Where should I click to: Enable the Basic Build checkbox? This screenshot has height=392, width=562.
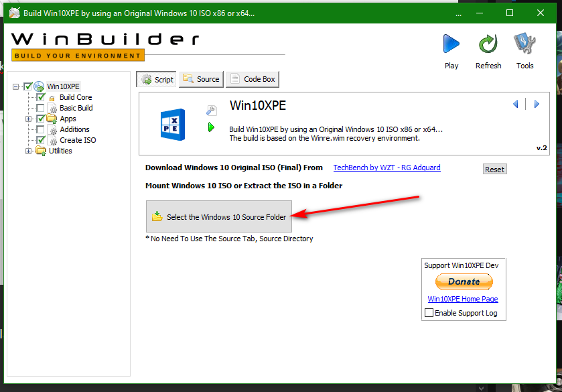pos(40,108)
